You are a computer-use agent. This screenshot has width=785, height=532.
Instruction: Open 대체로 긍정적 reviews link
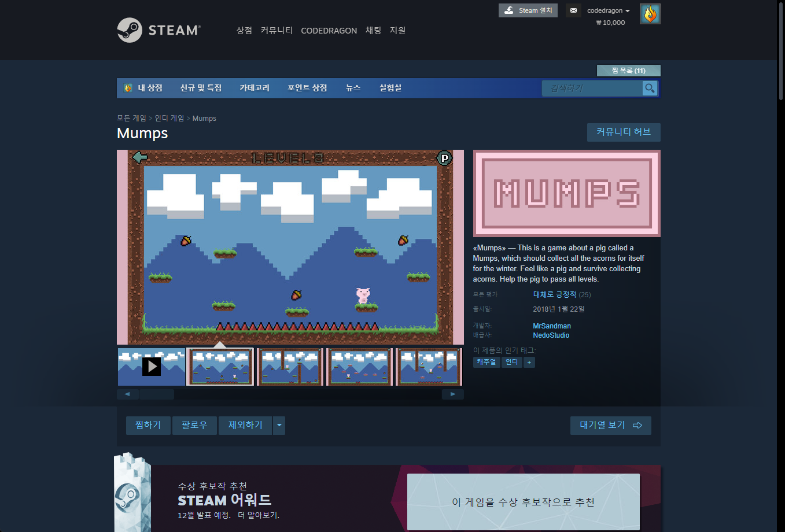tap(554, 294)
